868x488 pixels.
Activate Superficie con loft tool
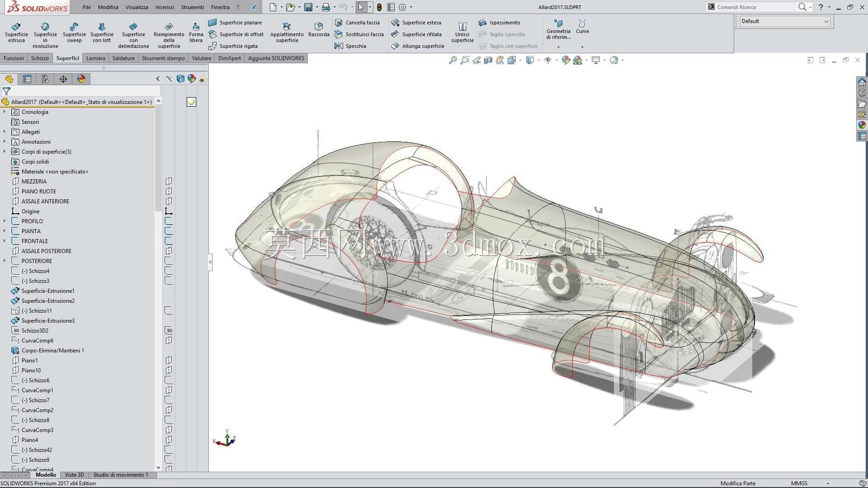point(102,33)
